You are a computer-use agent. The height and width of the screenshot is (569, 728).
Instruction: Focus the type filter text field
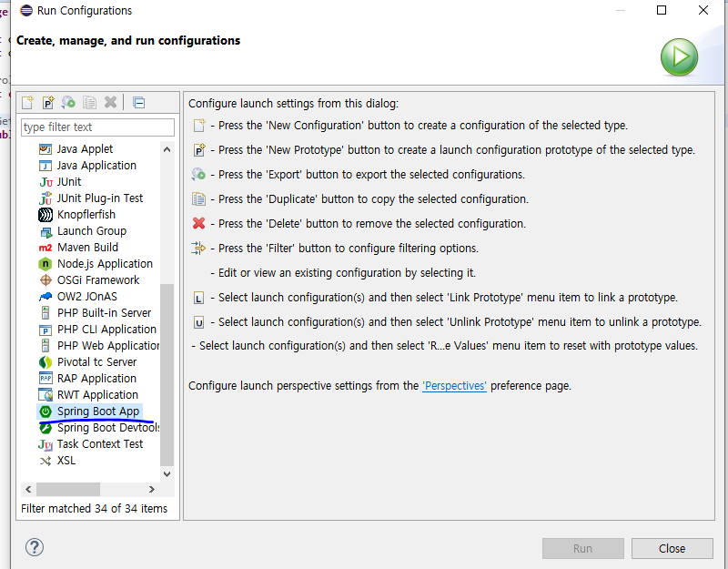[x=97, y=127]
